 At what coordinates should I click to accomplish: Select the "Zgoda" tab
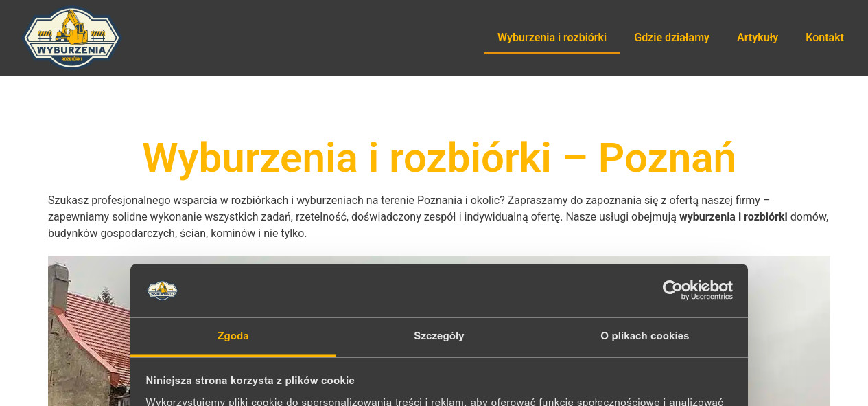[x=233, y=336]
